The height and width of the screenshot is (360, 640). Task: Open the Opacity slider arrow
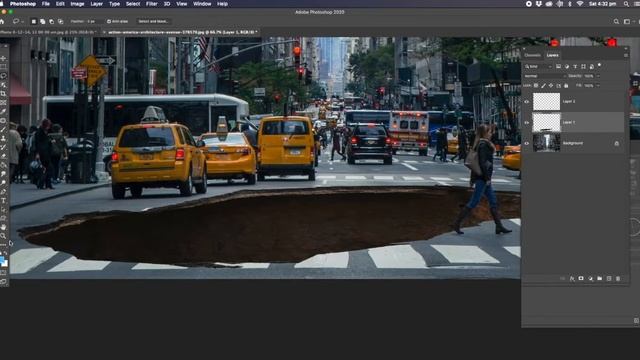pos(598,76)
